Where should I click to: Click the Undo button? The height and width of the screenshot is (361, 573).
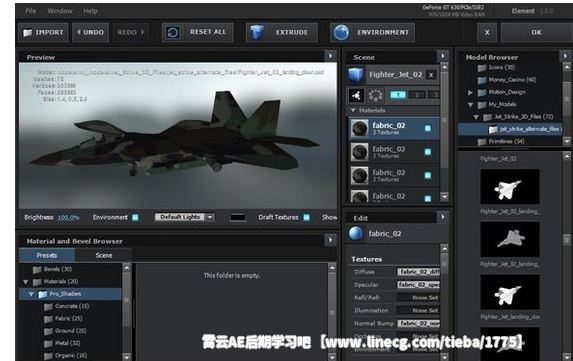(x=90, y=33)
